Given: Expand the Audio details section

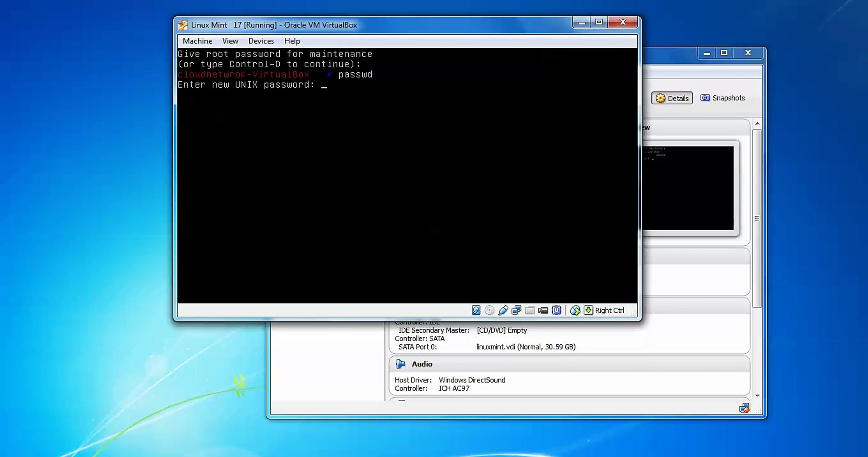Looking at the screenshot, I should (422, 364).
